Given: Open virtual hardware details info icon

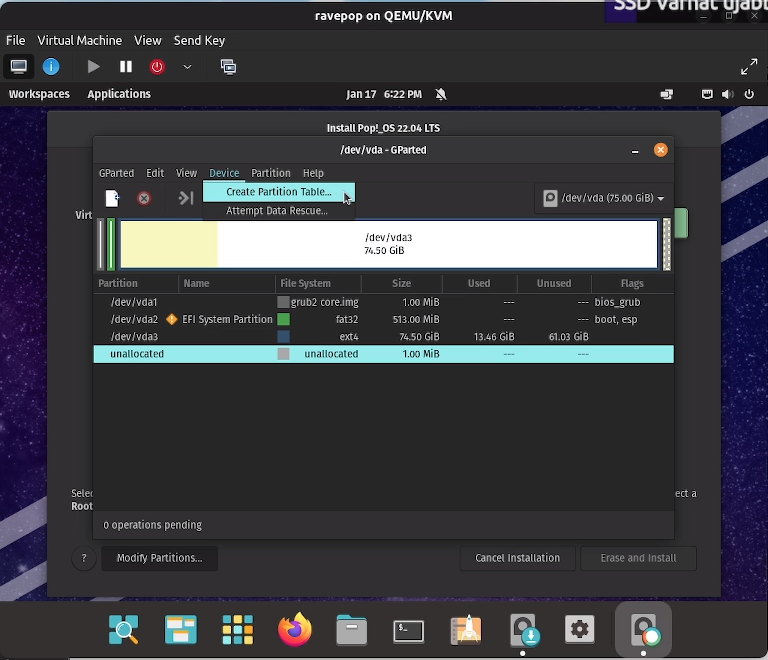Looking at the screenshot, I should click(51, 67).
